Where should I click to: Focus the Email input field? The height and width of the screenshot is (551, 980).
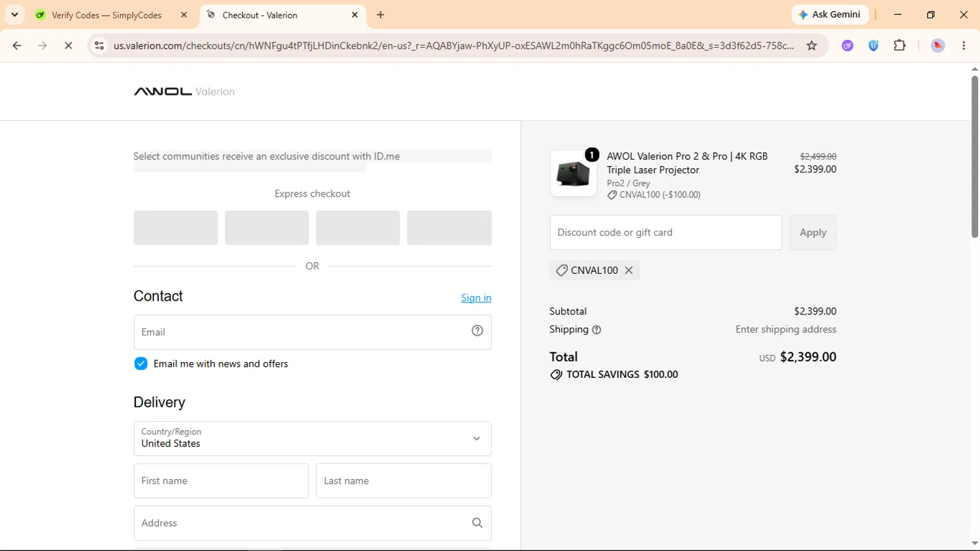(312, 332)
